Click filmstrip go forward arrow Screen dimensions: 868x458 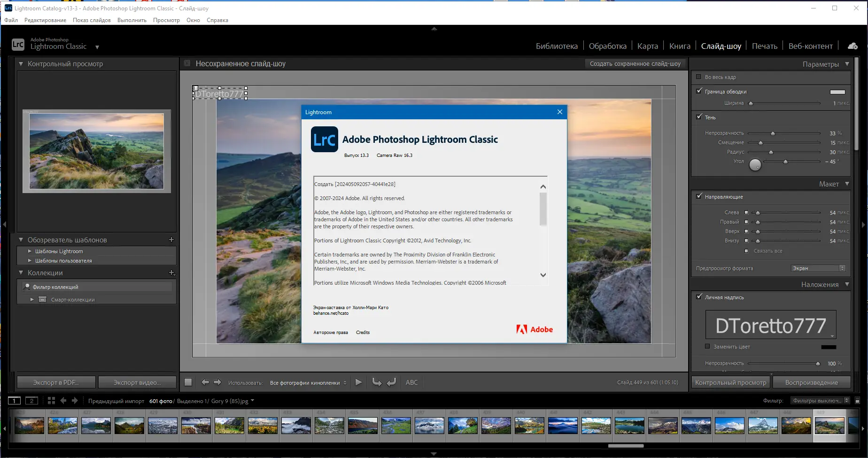pyautogui.click(x=75, y=401)
